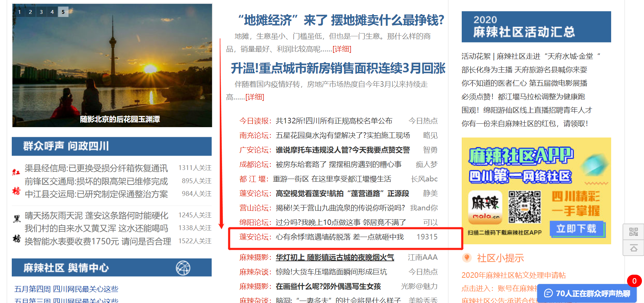The width and height of the screenshot is (644, 303).
Task: Open the 心有余悸!路遇墙砖脱落 forum post
Action: (x=339, y=237)
